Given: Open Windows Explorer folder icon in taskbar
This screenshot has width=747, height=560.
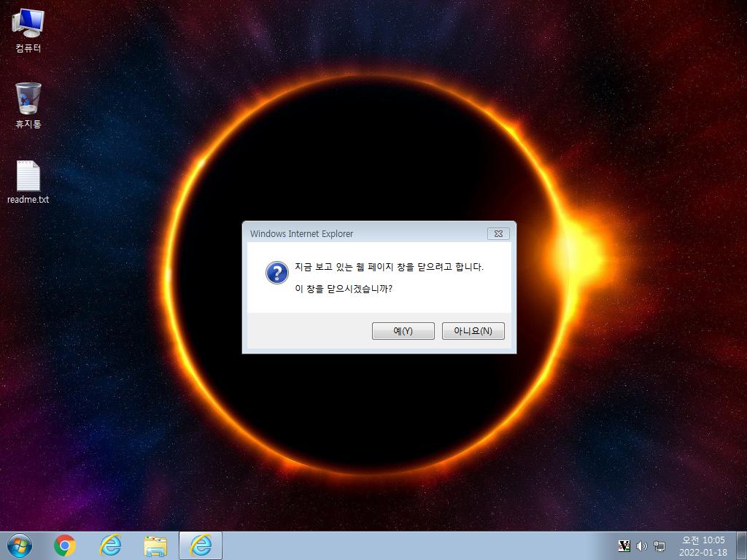Looking at the screenshot, I should click(x=155, y=546).
